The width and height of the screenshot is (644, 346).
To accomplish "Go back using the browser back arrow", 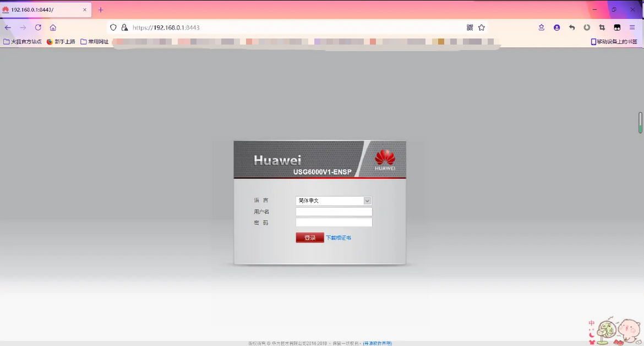I will pyautogui.click(x=8, y=28).
